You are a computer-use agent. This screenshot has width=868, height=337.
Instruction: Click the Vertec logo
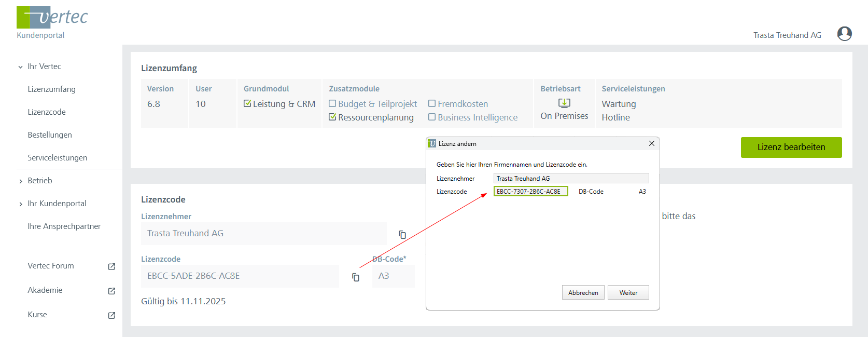click(52, 17)
